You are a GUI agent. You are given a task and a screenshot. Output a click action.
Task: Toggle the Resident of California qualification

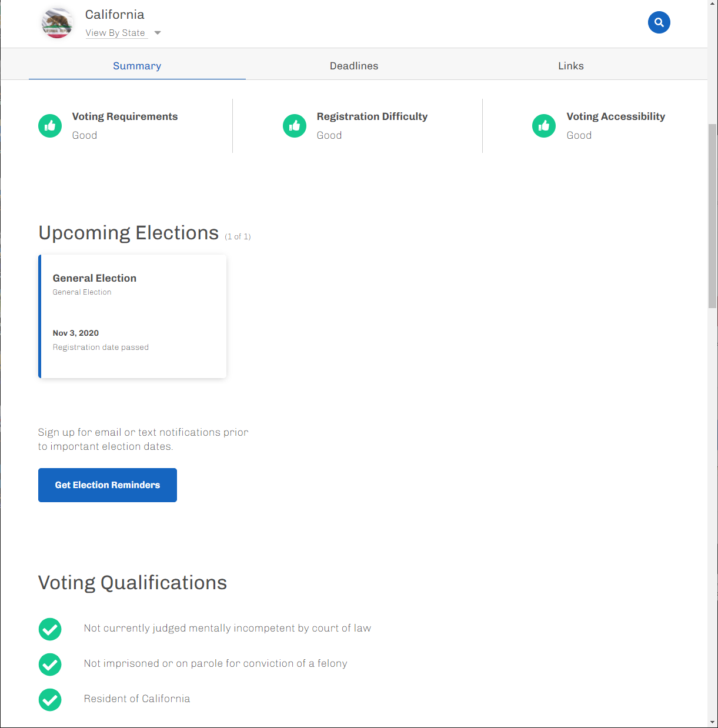[137, 699]
